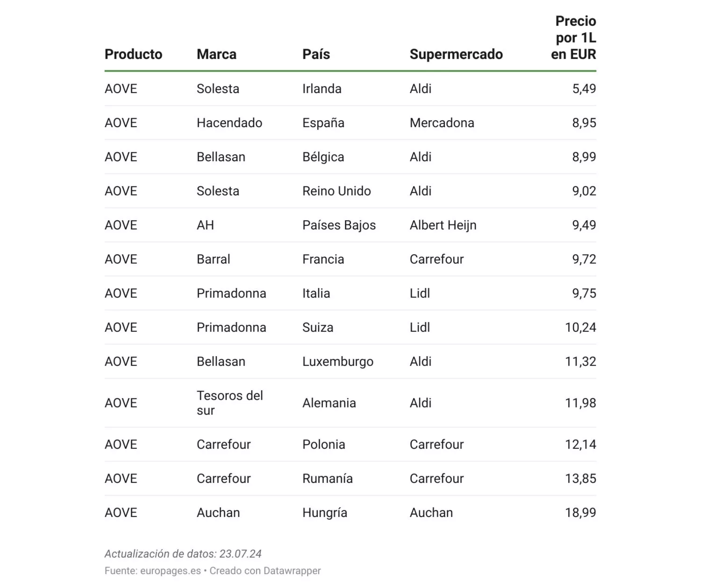Select the Barral brand cell

[x=214, y=259]
